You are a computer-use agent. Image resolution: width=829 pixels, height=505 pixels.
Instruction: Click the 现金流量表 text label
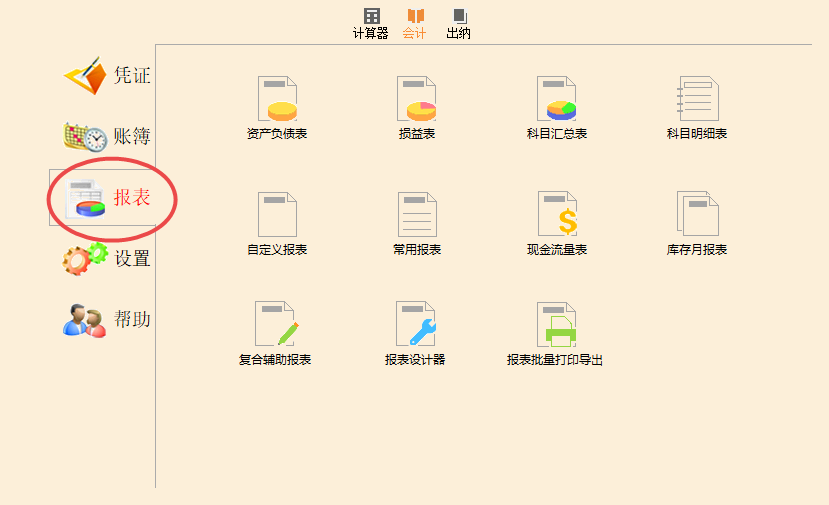557,250
